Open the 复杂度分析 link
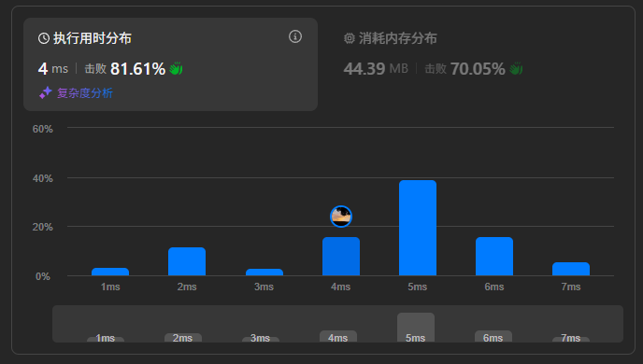The width and height of the screenshot is (643, 364). [x=84, y=93]
